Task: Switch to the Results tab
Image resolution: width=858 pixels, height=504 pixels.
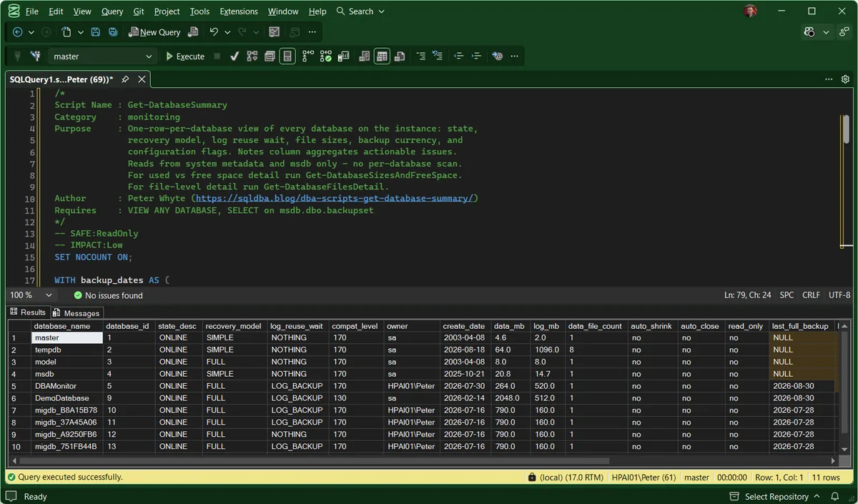Action: [27, 312]
